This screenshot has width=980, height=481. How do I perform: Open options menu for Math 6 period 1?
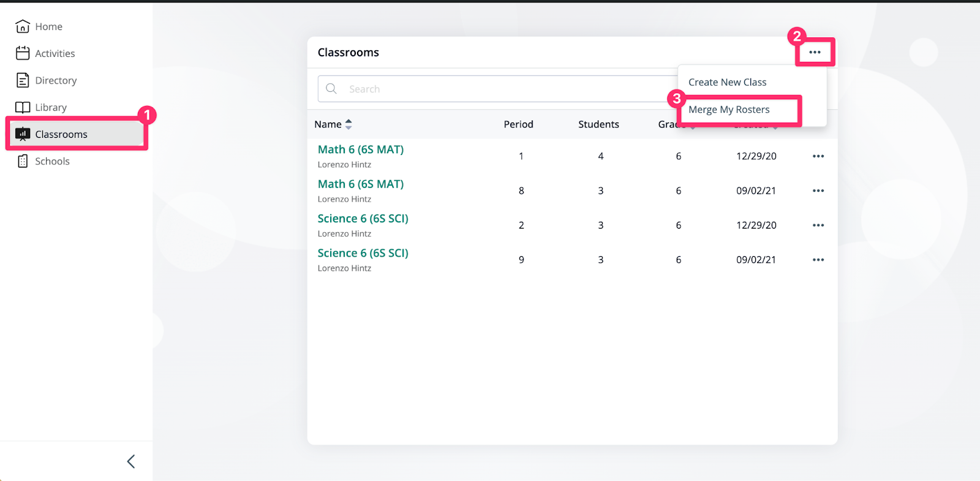[818, 156]
